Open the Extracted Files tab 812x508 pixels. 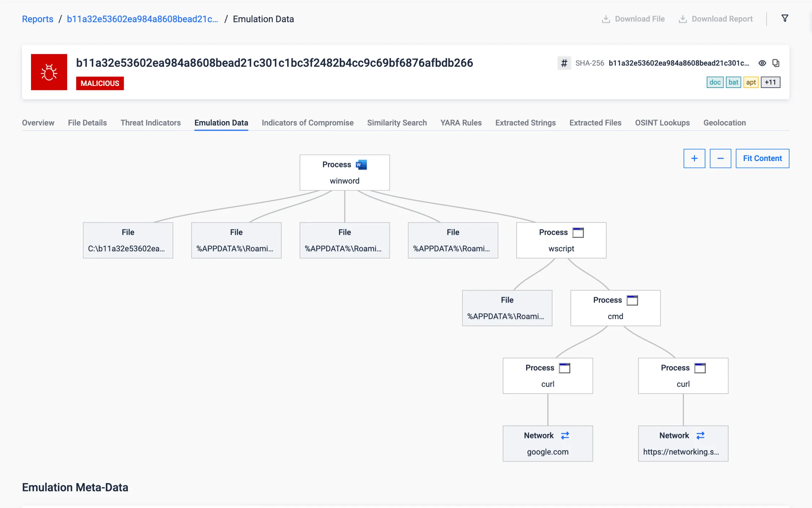(x=595, y=123)
